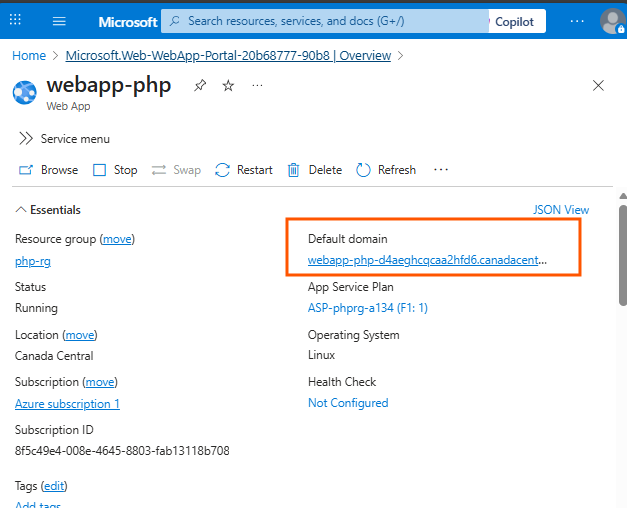This screenshot has height=508, width=627.
Task: Select the Subscription ID value text
Action: click(x=122, y=451)
